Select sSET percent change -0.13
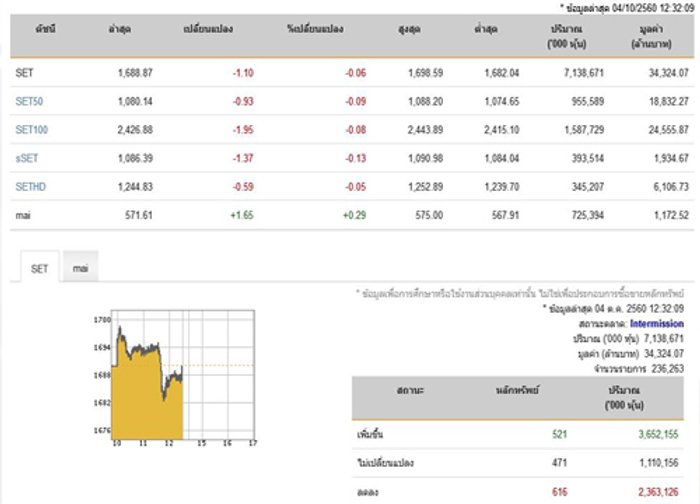The width and height of the screenshot is (700, 504). point(355,158)
